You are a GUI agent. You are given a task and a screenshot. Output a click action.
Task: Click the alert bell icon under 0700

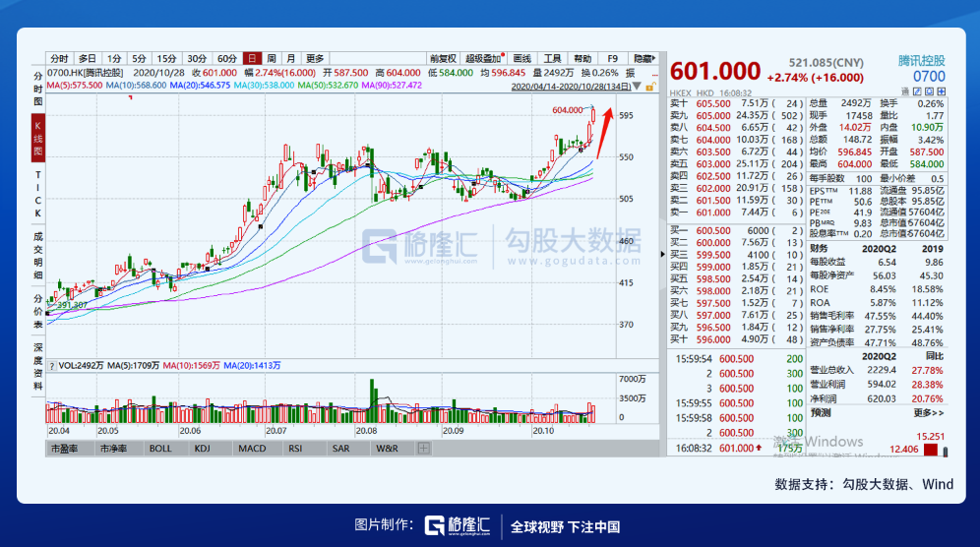tap(930, 91)
